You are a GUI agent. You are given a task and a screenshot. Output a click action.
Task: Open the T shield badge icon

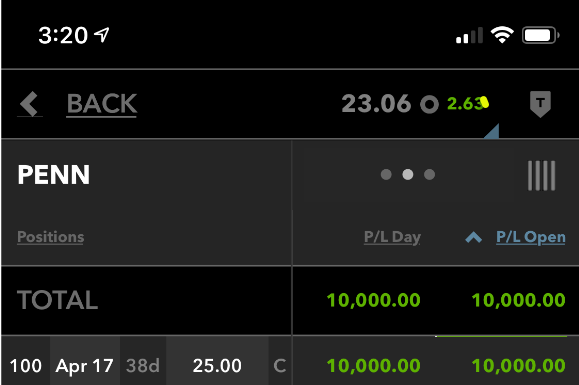tap(540, 104)
